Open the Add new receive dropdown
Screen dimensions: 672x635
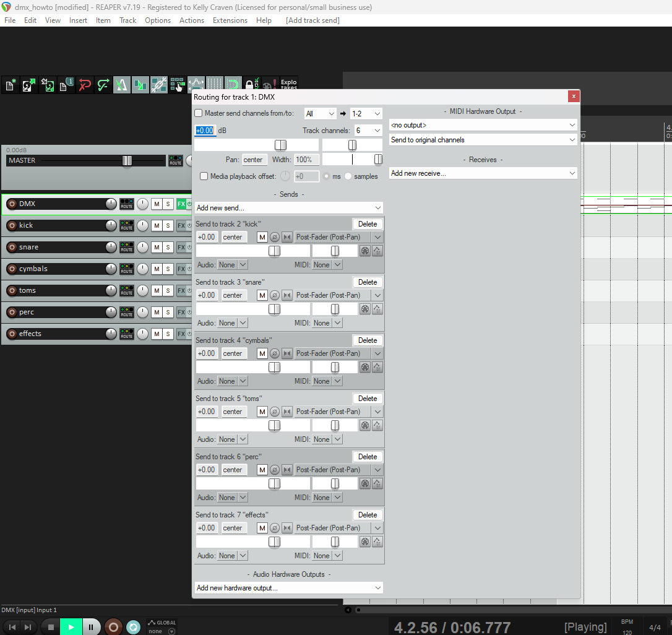(483, 173)
